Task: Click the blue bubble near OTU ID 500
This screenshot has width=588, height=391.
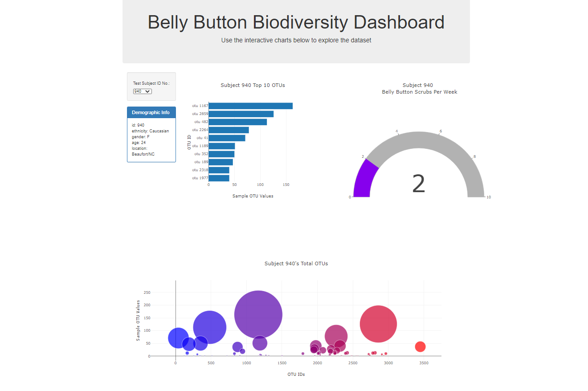Action: coord(210,327)
